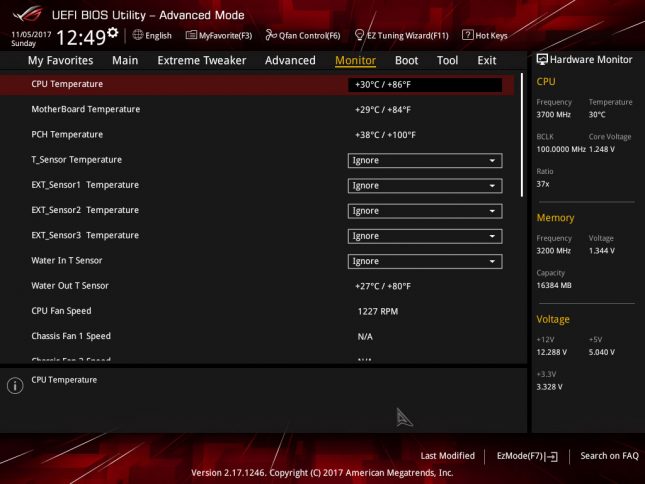Image resolution: width=645 pixels, height=484 pixels.
Task: Click 12.288 V voltage reading
Action: click(551, 352)
